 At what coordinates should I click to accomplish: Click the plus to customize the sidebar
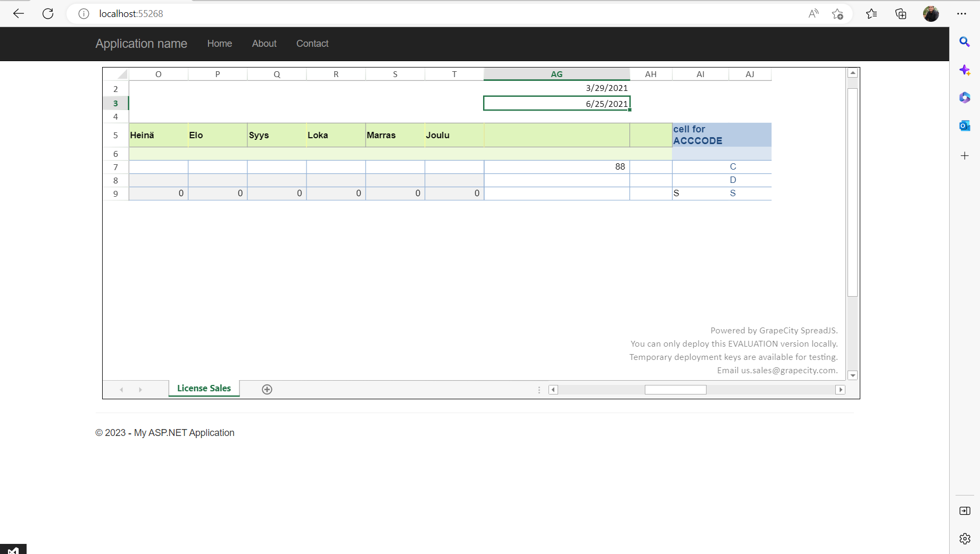(x=965, y=156)
